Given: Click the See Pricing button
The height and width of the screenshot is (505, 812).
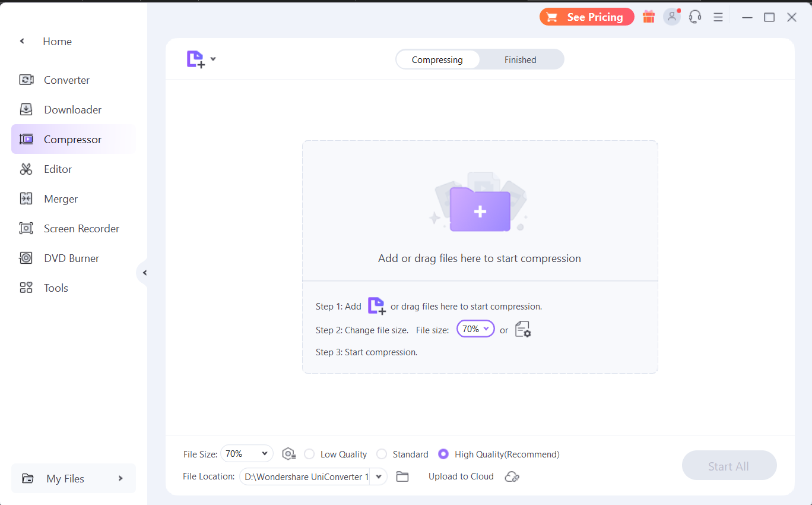Looking at the screenshot, I should point(586,17).
